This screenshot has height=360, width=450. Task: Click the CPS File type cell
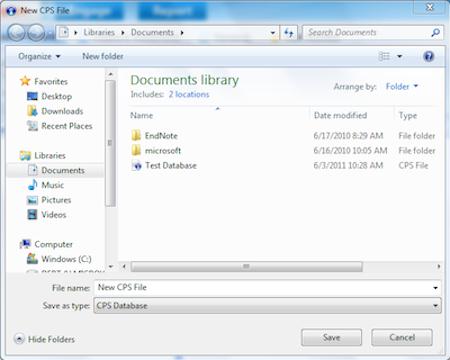[413, 165]
